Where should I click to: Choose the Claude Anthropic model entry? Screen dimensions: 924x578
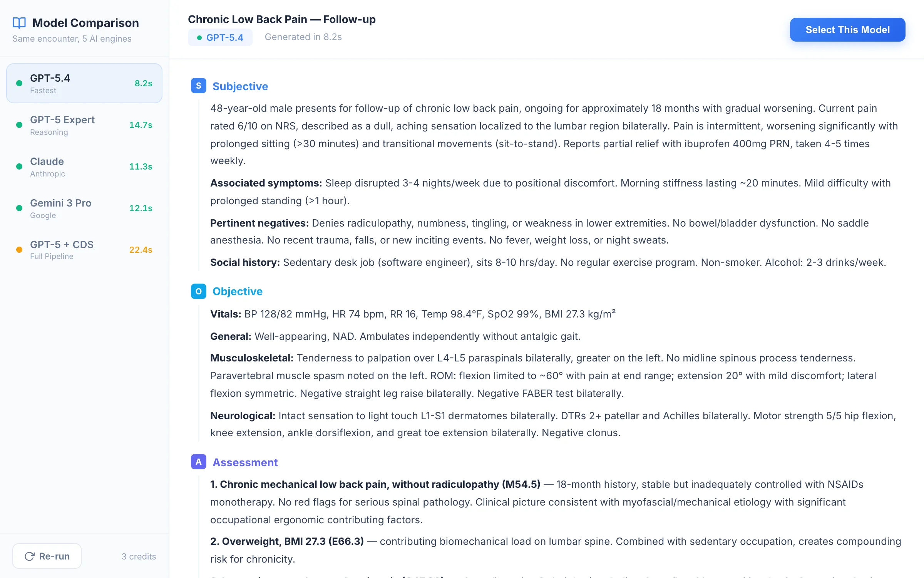[84, 166]
